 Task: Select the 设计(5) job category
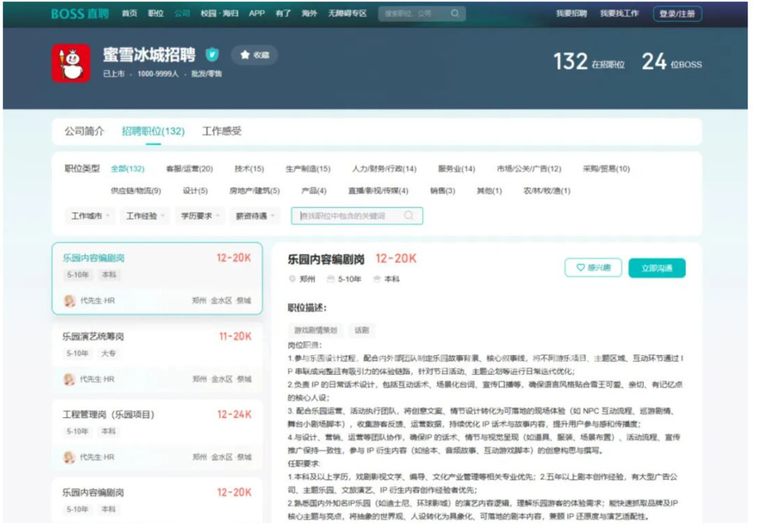pyautogui.click(x=195, y=191)
